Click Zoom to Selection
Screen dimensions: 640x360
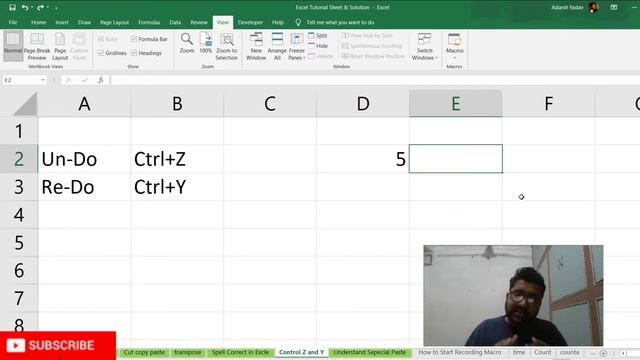(x=227, y=46)
